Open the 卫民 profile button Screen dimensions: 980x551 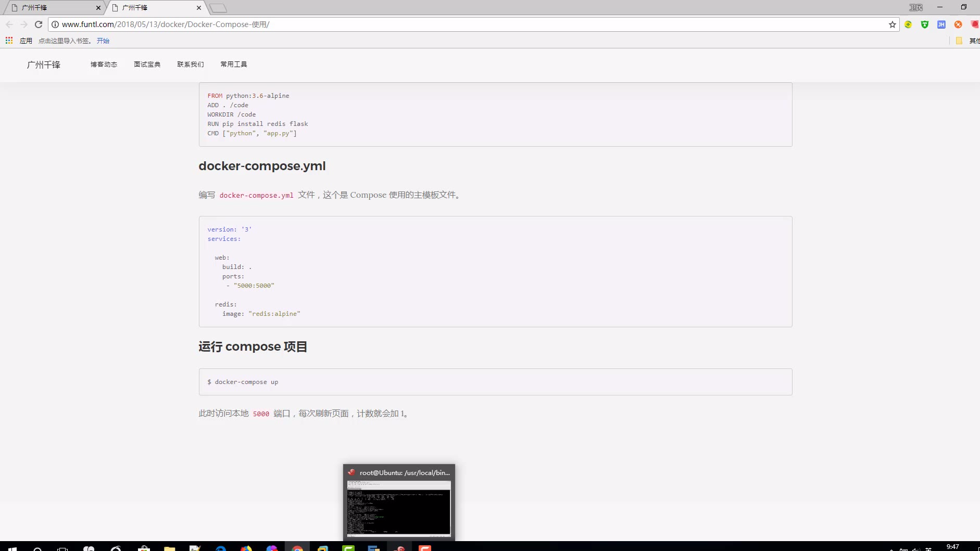click(916, 7)
